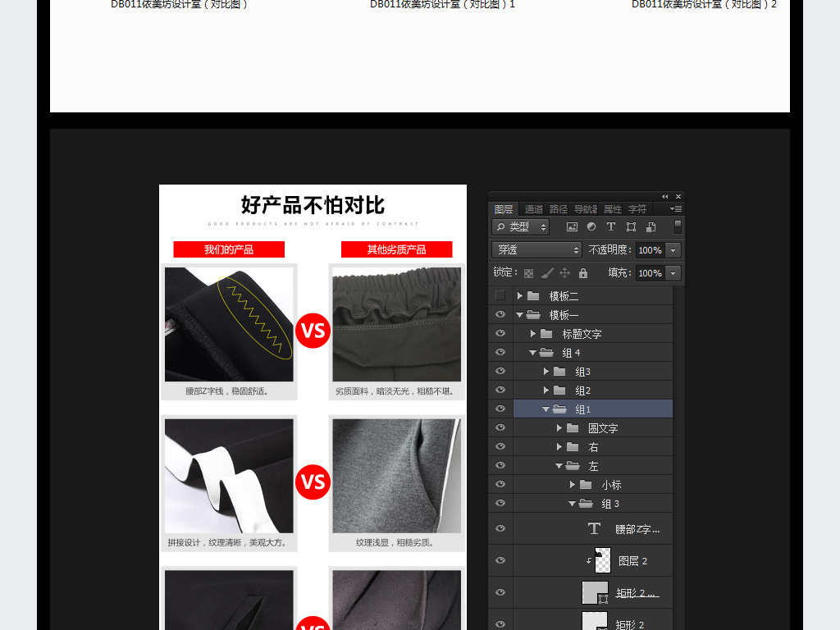Select the 图层 2 layer thumbnail

[602, 561]
